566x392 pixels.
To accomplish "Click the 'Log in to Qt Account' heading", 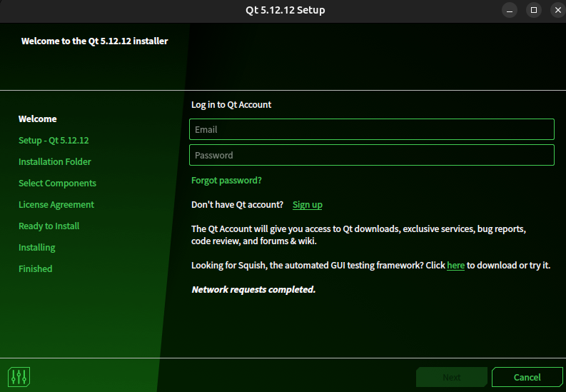I will point(231,105).
